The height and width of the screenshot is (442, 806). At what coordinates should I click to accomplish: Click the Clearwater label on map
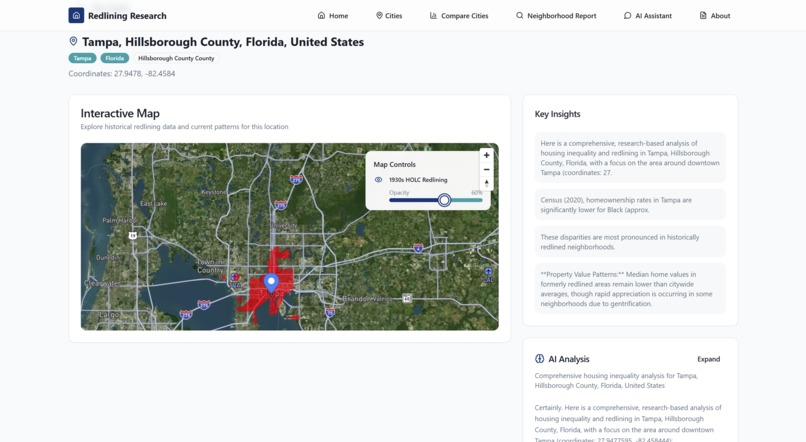102,283
